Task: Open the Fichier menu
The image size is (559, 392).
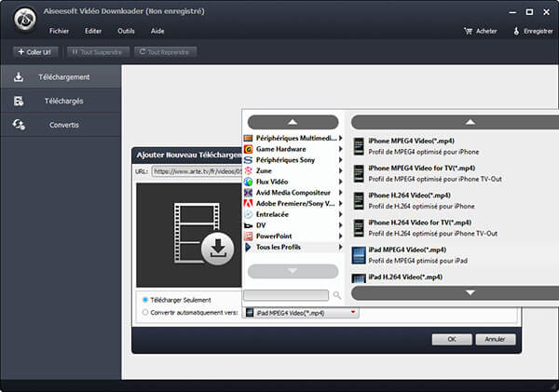Action: pos(60,31)
